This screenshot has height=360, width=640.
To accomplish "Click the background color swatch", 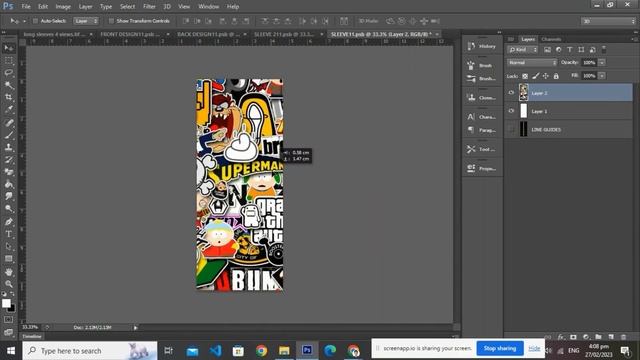I will [11, 308].
